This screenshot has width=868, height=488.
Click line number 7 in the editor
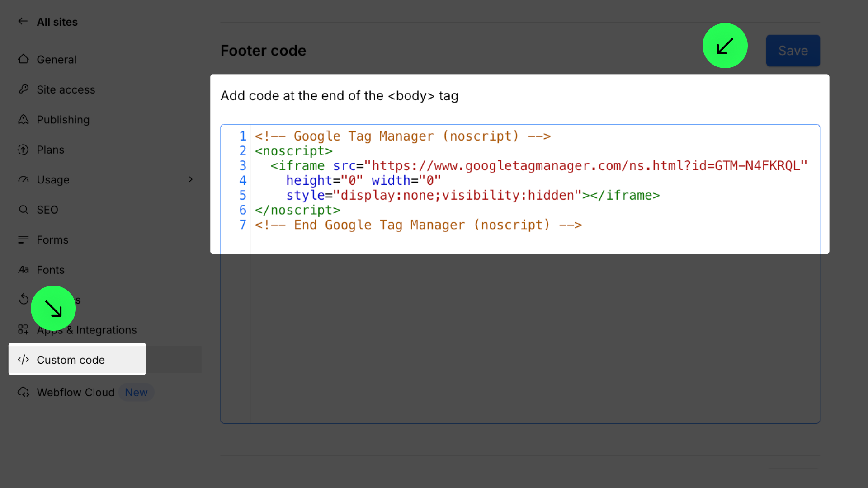coord(243,225)
